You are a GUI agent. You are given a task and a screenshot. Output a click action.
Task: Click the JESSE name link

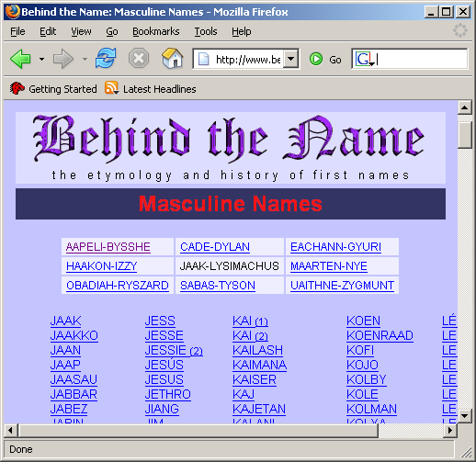[164, 336]
